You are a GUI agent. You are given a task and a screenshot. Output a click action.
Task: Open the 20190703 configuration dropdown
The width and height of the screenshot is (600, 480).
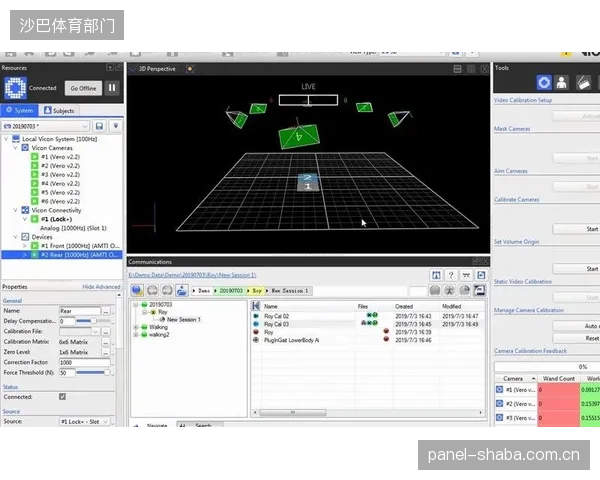[x=46, y=126]
